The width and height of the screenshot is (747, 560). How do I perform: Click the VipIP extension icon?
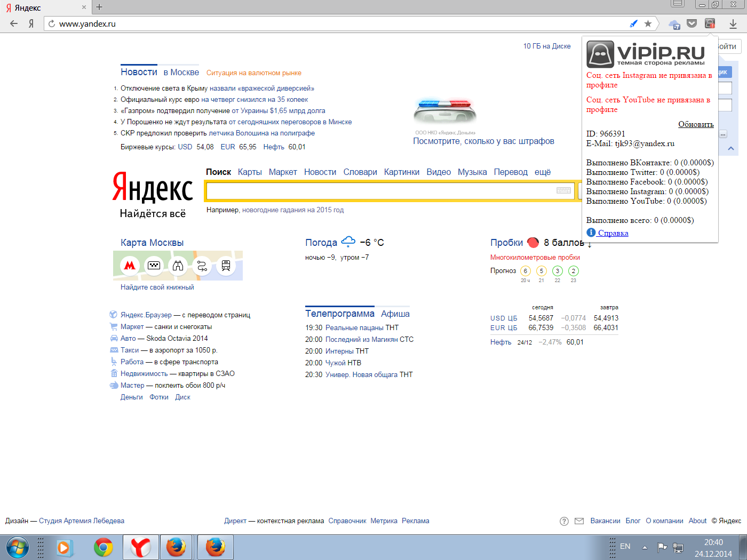710,23
